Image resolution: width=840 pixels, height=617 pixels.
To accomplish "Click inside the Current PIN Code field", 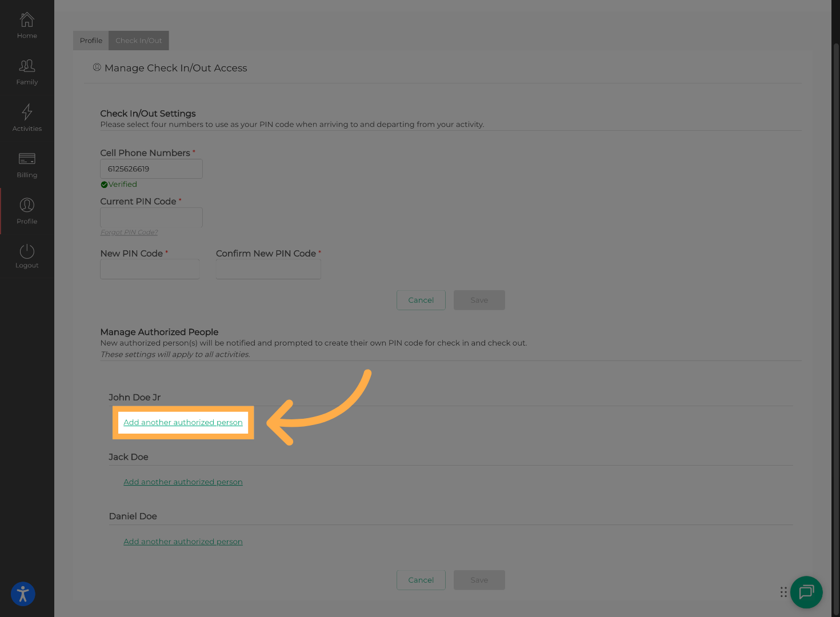I will click(151, 217).
